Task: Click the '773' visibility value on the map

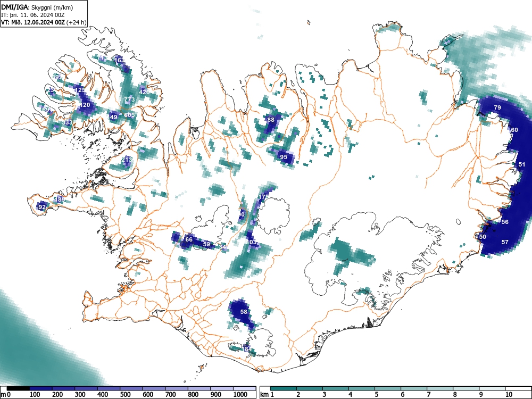Action: tap(130, 99)
